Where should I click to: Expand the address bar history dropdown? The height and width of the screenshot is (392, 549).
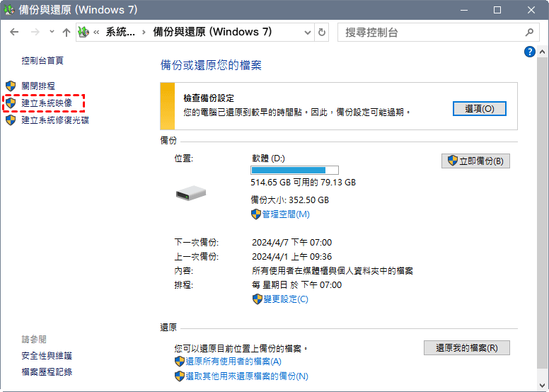click(x=307, y=33)
